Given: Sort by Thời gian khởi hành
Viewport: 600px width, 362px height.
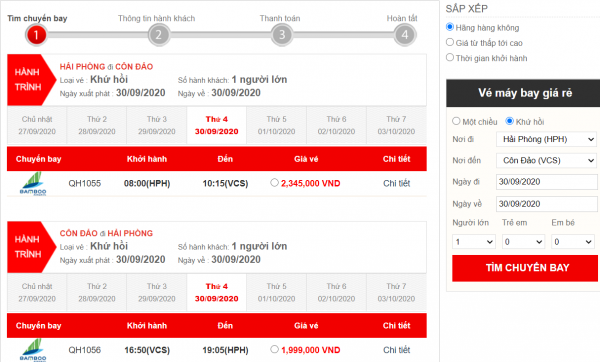Looking at the screenshot, I should tap(450, 57).
